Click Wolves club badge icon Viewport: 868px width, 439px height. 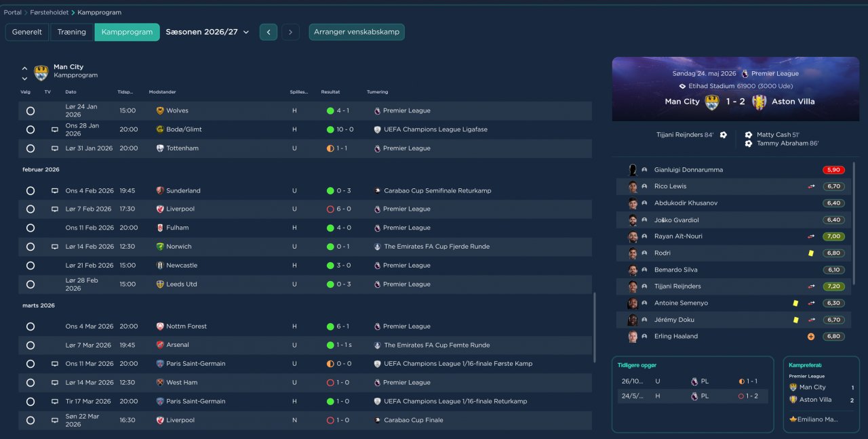160,110
